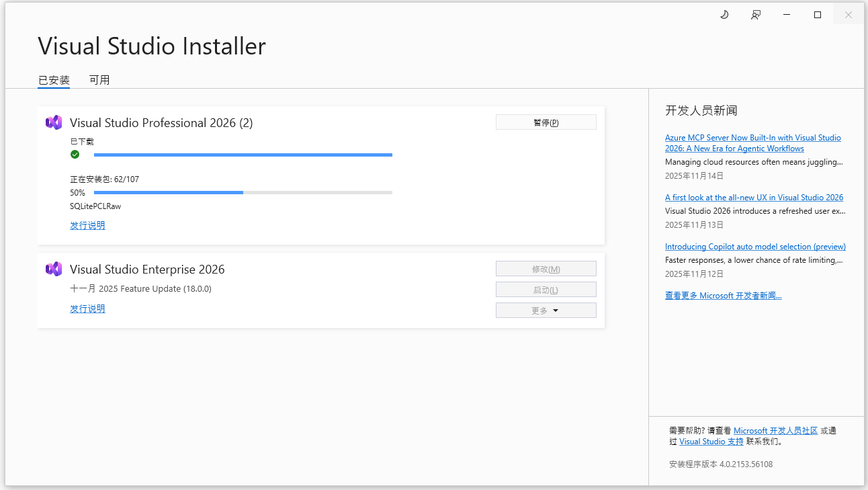This screenshot has width=868, height=490.
Task: Select the 已安装 tab
Action: click(x=54, y=80)
